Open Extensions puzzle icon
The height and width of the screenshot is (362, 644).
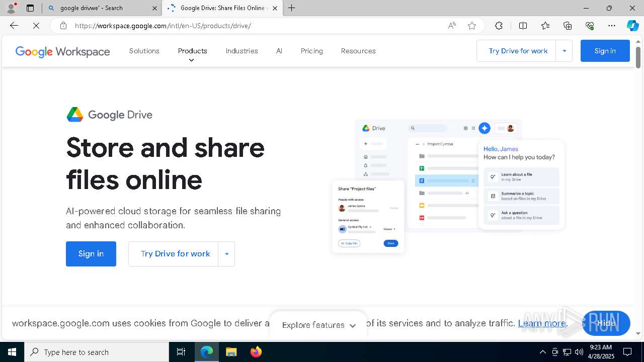(499, 26)
